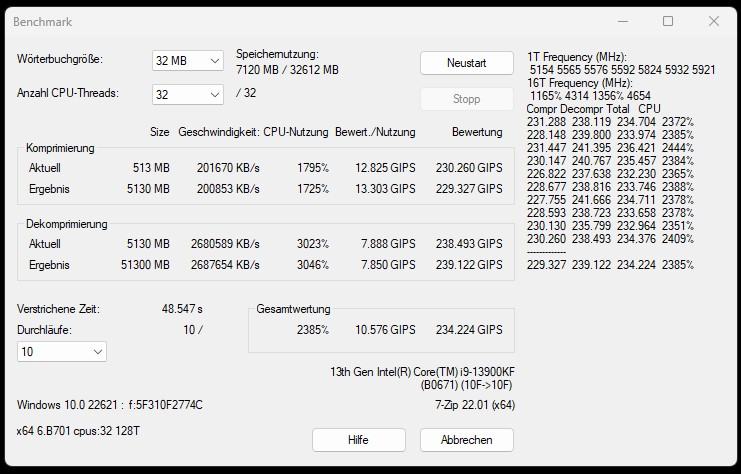Click the Neustart button
Image resolution: width=741 pixels, height=474 pixels.
466,63
